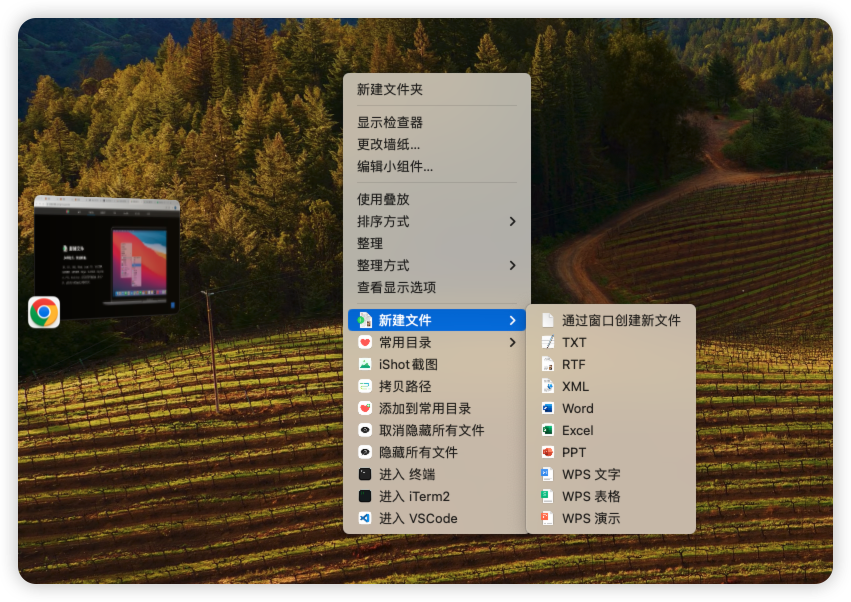The image size is (851, 602).
Task: Choose 新建文件夹 from the context menu
Action: [x=437, y=90]
